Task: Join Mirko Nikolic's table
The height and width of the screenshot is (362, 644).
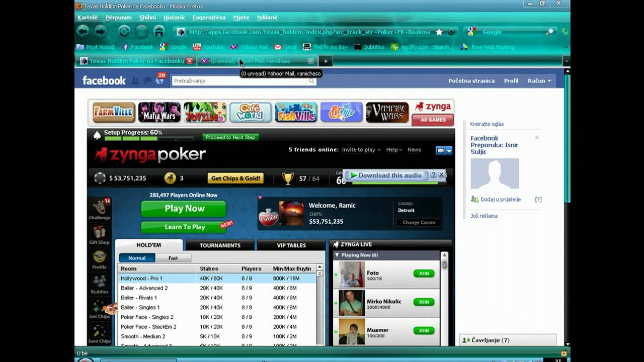Action: pos(424,302)
